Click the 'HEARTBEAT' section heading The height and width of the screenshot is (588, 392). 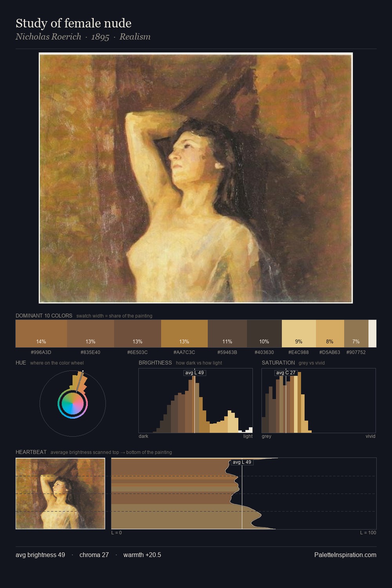pyautogui.click(x=31, y=452)
